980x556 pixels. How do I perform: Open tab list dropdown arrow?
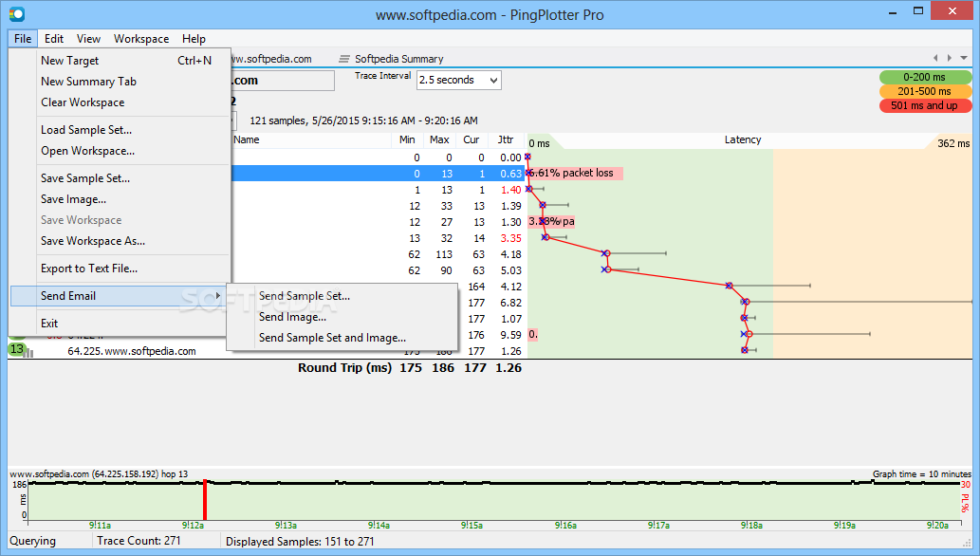click(x=964, y=58)
